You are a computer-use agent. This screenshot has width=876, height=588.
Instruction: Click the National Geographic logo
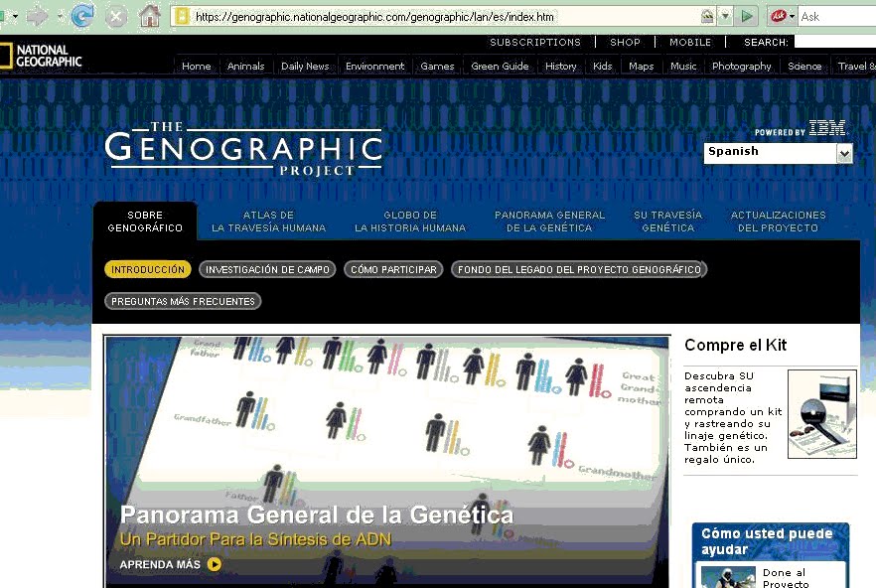tap(42, 56)
